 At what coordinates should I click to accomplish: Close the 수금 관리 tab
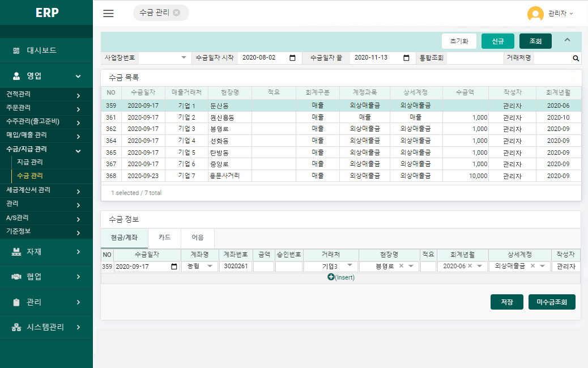(x=177, y=12)
